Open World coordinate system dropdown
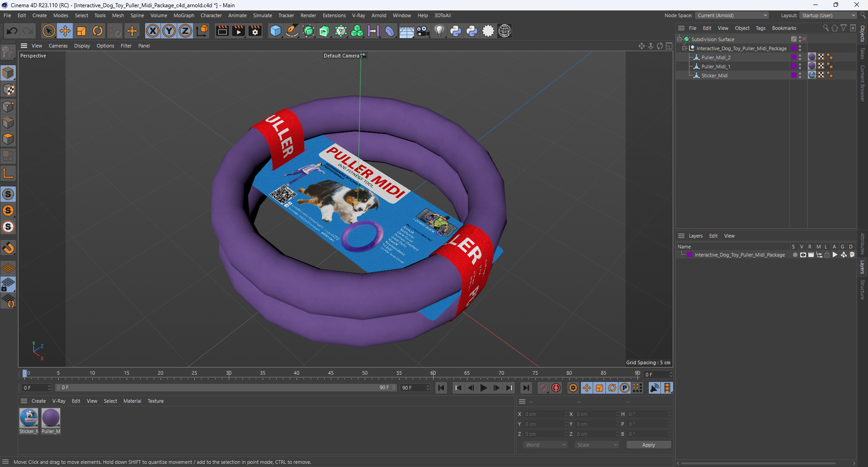868x467 pixels. coord(545,445)
